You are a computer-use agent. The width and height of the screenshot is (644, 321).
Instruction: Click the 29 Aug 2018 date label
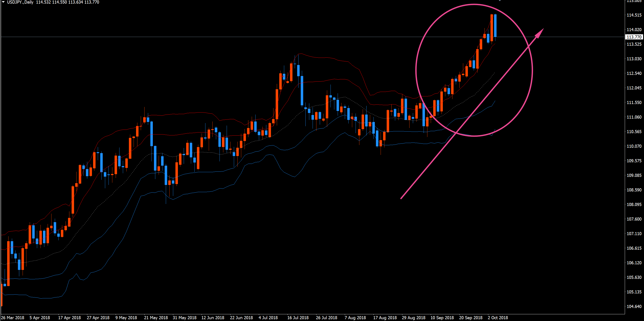(x=414, y=317)
